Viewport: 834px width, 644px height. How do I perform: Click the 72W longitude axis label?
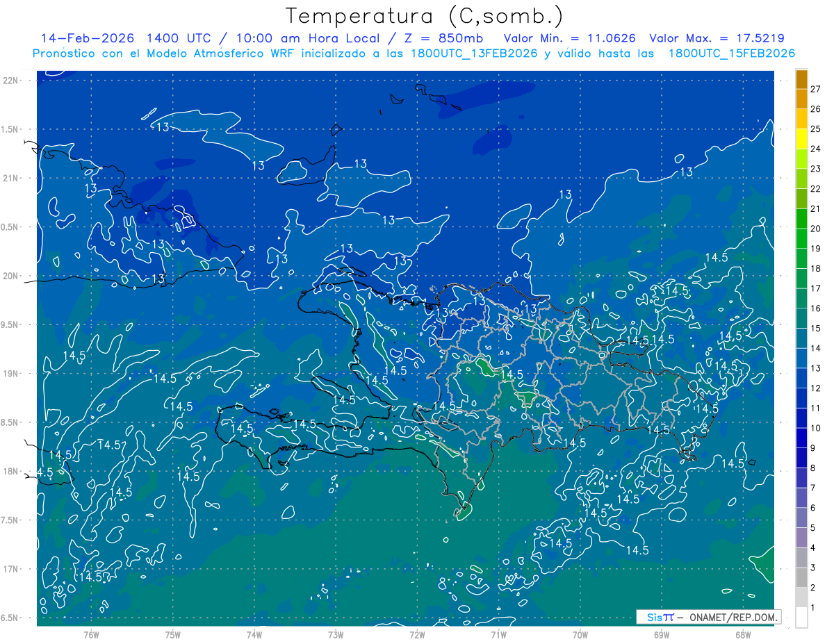pos(417,635)
